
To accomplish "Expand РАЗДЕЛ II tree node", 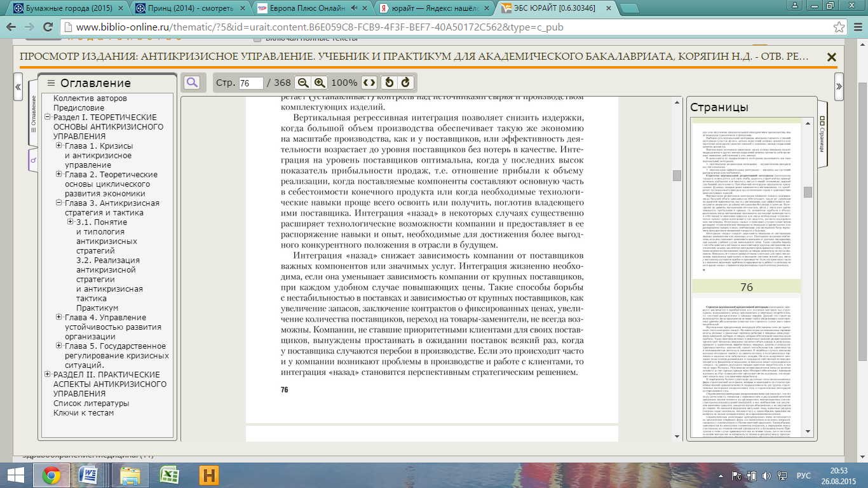I will click(47, 375).
